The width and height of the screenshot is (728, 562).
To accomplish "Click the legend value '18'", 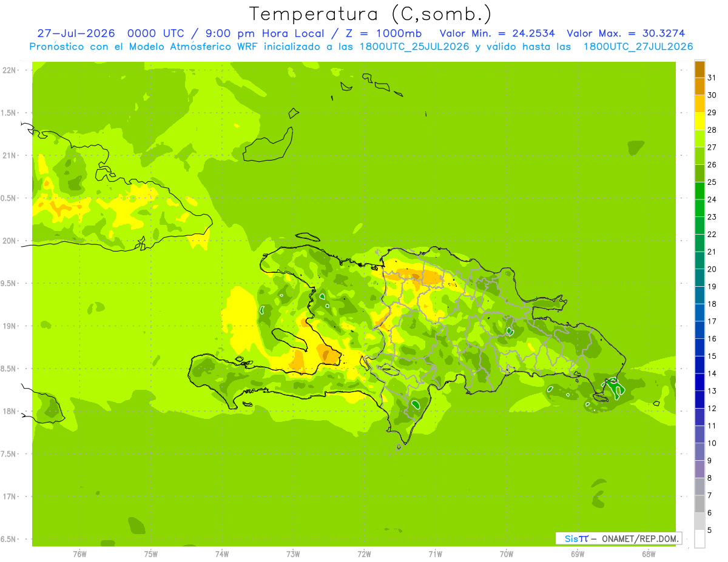I will click(712, 304).
